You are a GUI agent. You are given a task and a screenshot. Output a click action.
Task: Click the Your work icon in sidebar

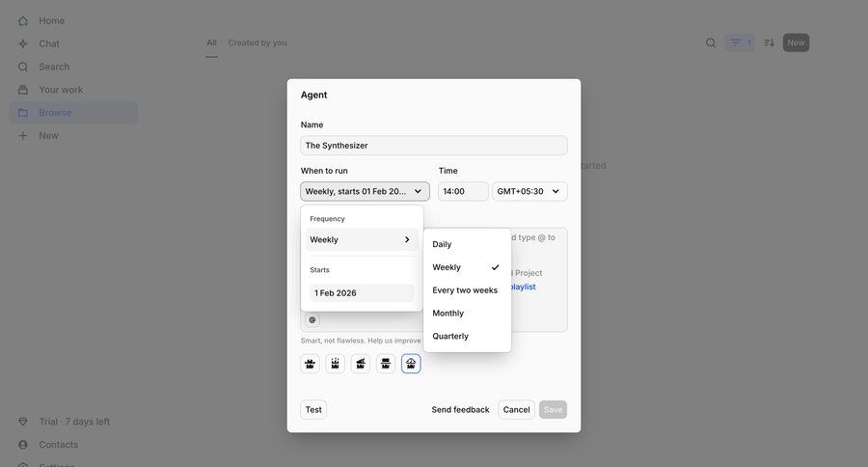coord(23,90)
